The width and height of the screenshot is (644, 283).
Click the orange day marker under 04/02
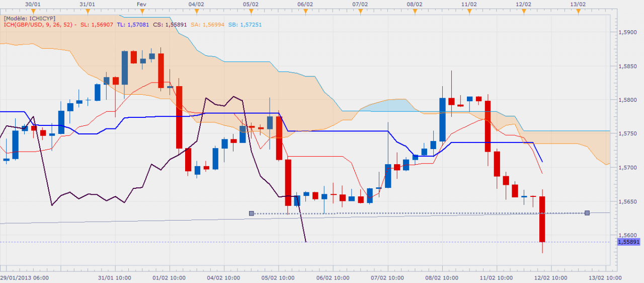click(196, 11)
